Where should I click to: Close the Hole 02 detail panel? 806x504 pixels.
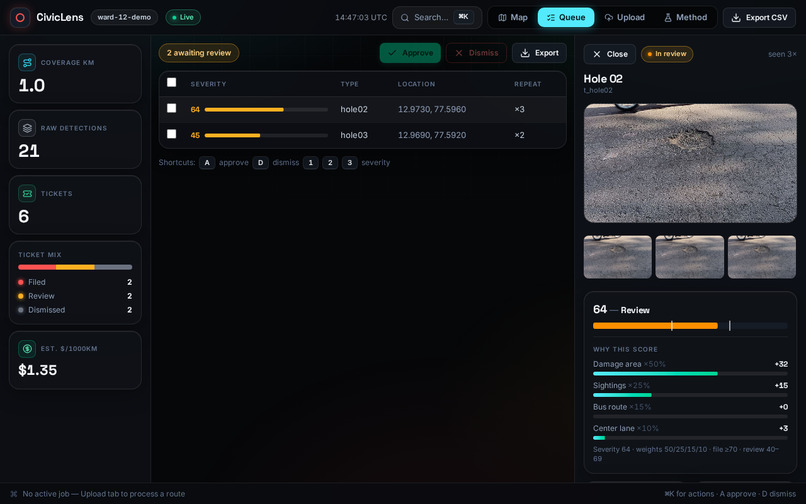coord(610,54)
